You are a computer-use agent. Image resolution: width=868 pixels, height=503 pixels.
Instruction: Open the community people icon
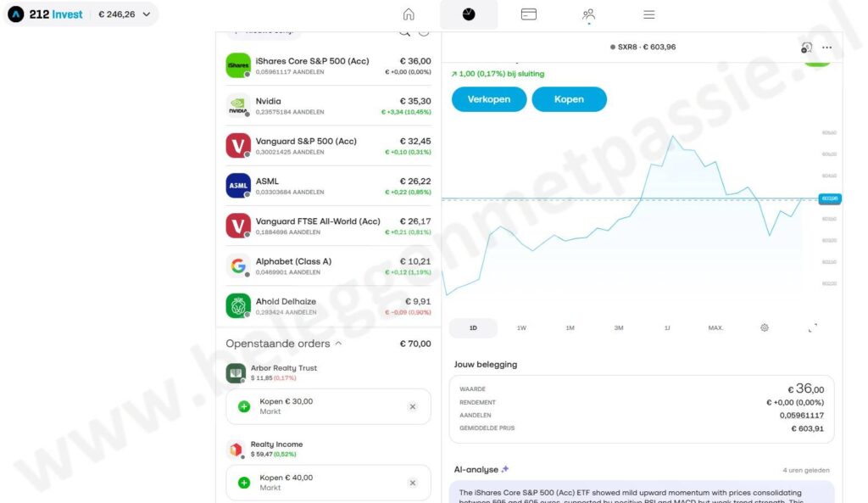tap(588, 14)
